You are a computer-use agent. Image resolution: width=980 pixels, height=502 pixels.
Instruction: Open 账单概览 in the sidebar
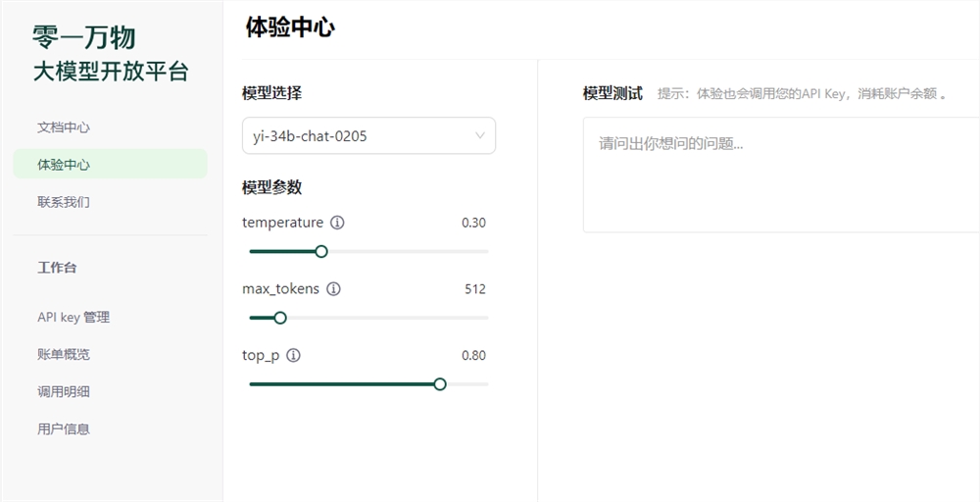64,355
